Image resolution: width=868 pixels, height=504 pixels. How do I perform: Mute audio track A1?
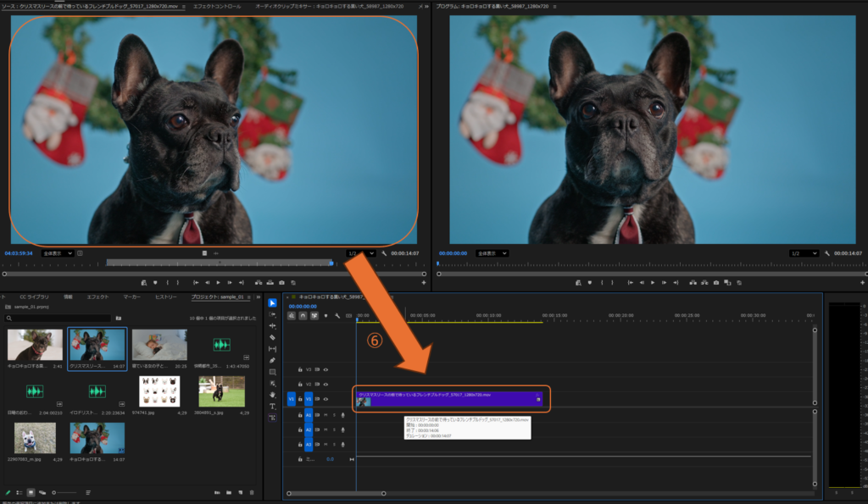coord(325,415)
